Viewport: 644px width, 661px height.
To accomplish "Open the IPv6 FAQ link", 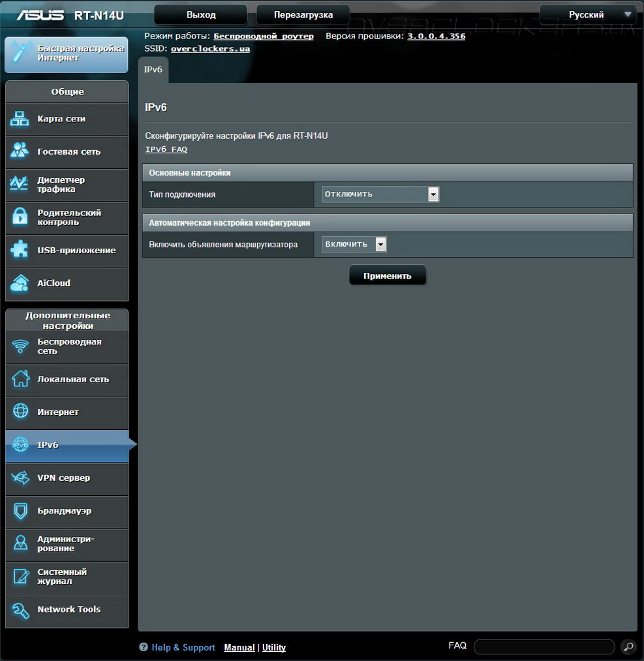I will pos(166,149).
